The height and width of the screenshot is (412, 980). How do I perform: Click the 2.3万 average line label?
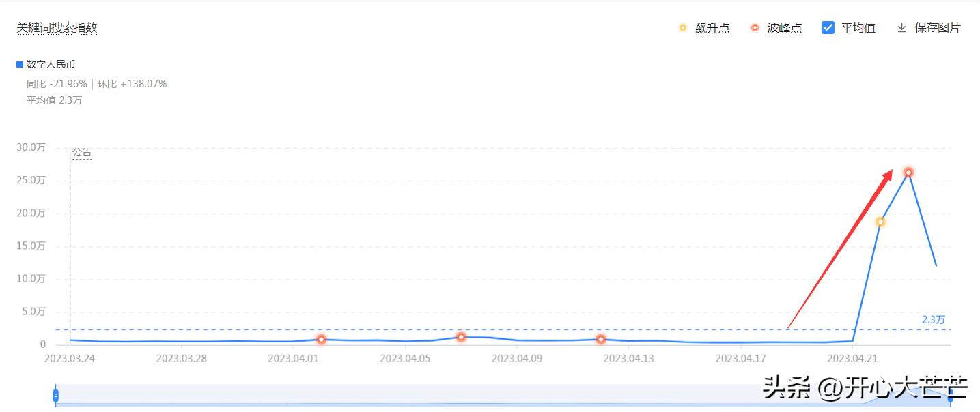pyautogui.click(x=933, y=319)
